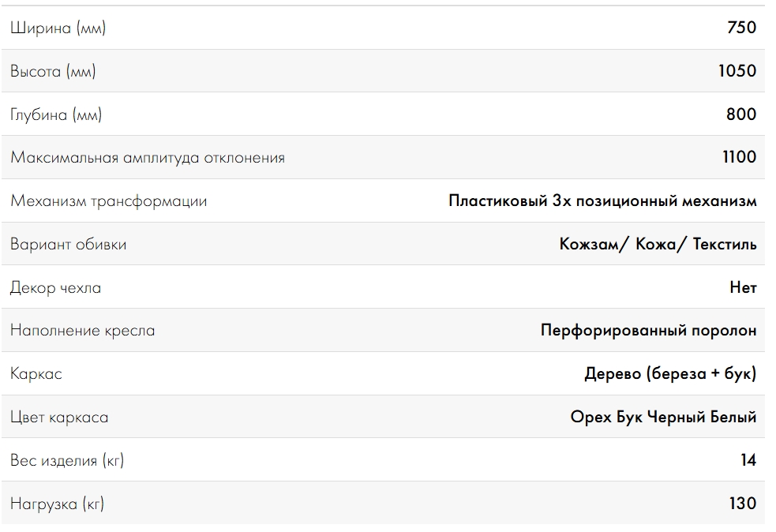Click the Глубина (мм) label

click(56, 114)
